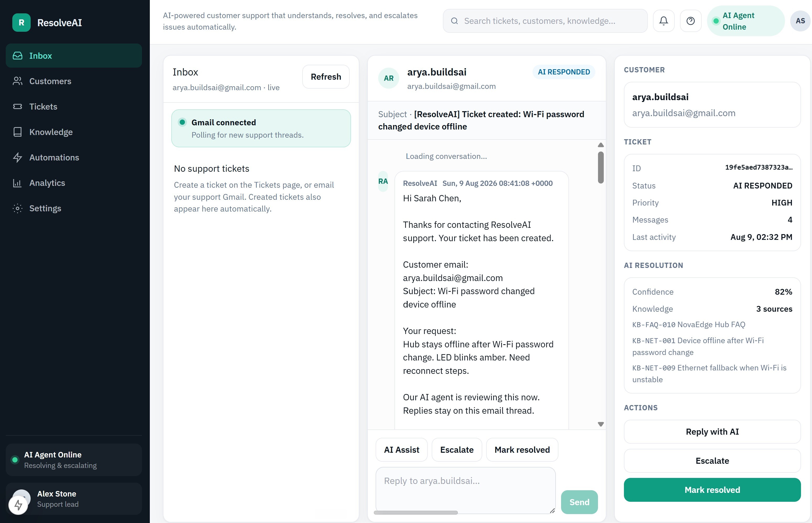This screenshot has height=523, width=812.
Task: Click Escalate in the Actions panel
Action: pyautogui.click(x=712, y=461)
